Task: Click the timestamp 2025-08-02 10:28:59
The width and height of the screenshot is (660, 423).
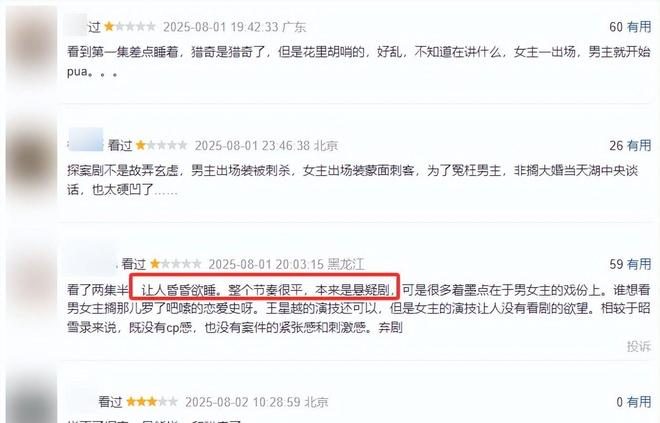Action: (243, 402)
